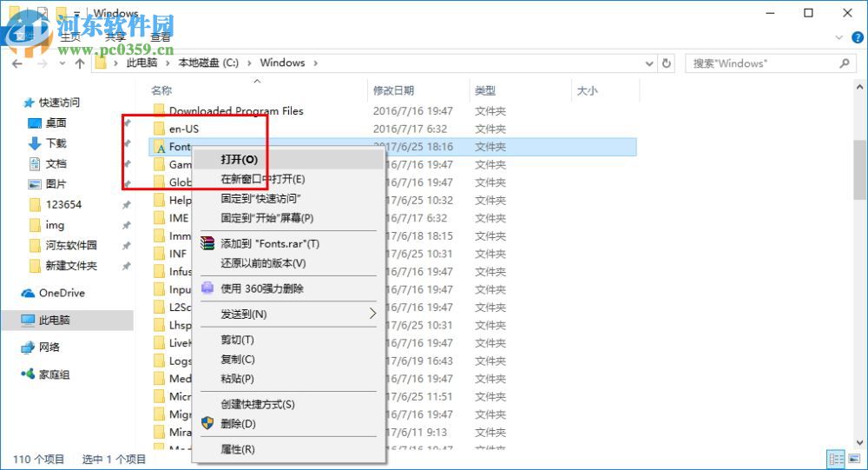The height and width of the screenshot is (470, 868).
Task: Select 网络 in navigation pane
Action: pos(49,348)
